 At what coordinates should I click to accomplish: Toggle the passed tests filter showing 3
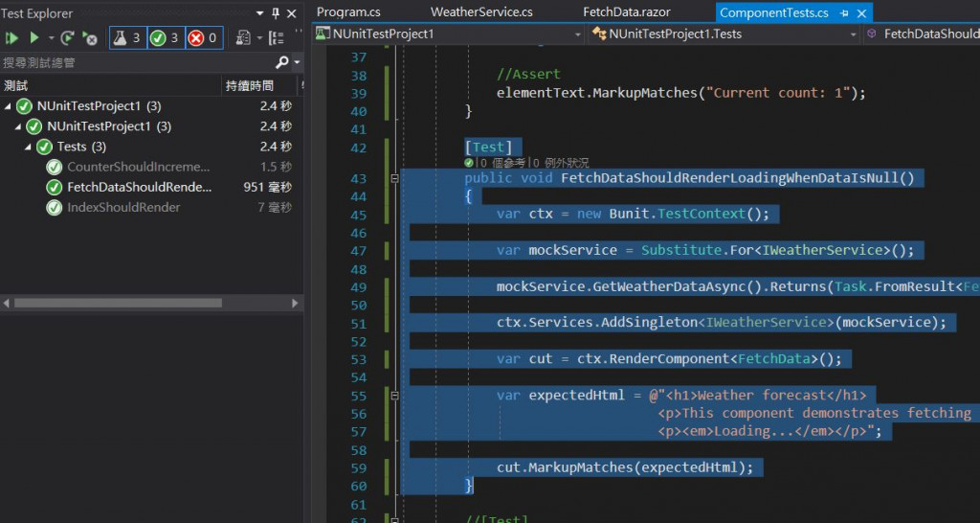click(166, 38)
